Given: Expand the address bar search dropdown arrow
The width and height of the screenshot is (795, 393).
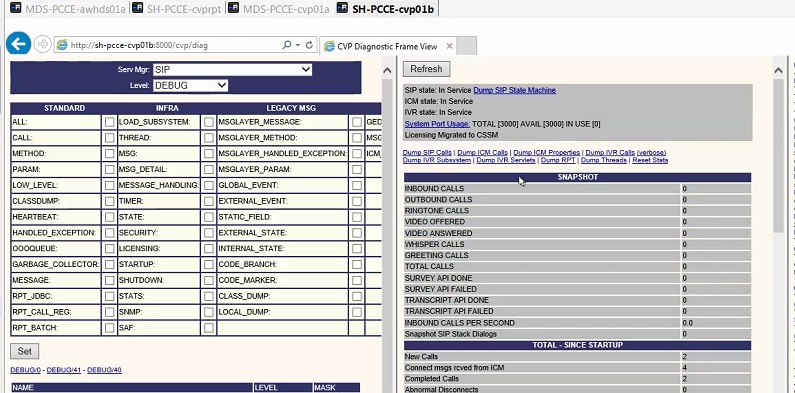Looking at the screenshot, I should 298,45.
